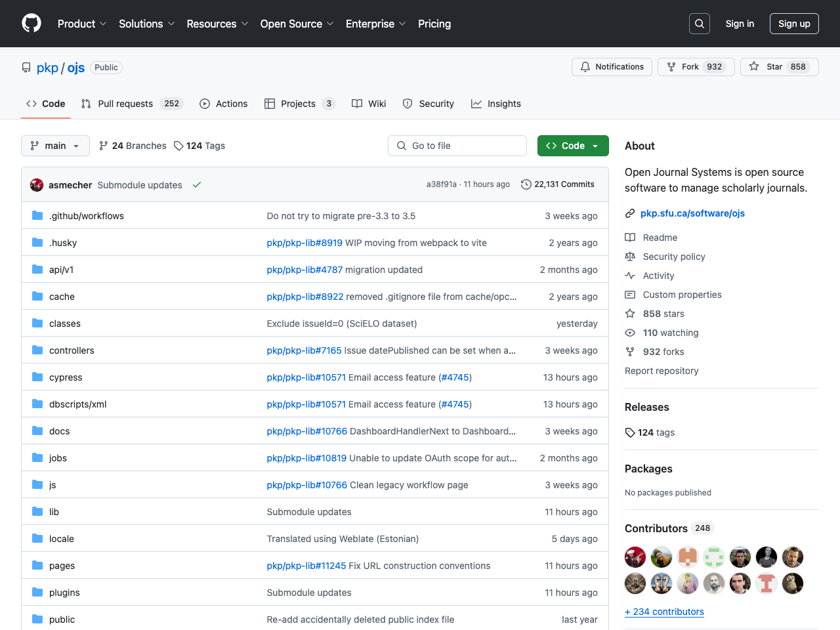Switch to the Pull requests tab
The image size is (840, 630).
[x=131, y=104]
